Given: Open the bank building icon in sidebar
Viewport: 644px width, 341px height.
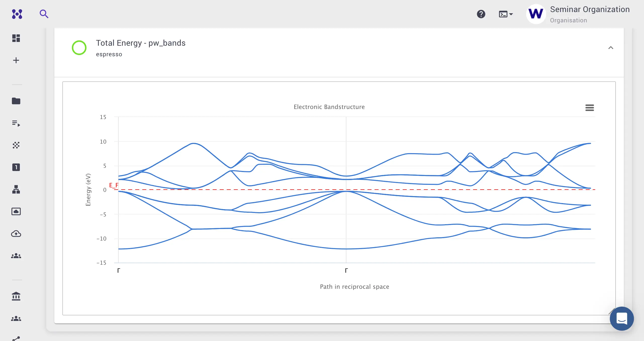Looking at the screenshot, I should pyautogui.click(x=16, y=296).
